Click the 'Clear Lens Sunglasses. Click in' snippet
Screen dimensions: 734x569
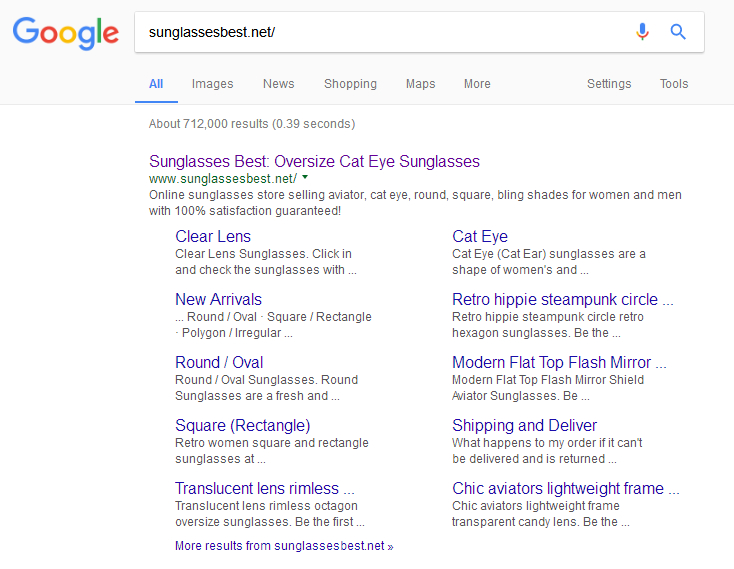pyautogui.click(x=266, y=262)
